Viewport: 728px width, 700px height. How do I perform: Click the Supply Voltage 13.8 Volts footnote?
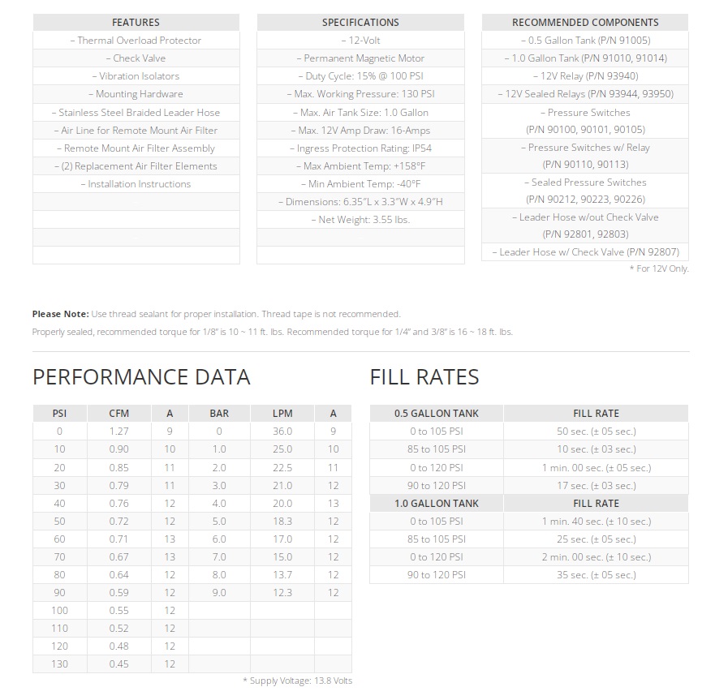[297, 681]
